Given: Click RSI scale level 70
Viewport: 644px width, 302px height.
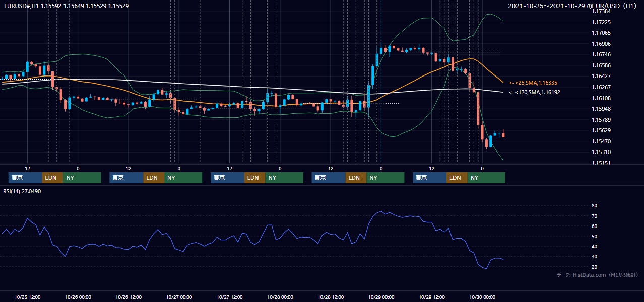Looking at the screenshot, I should click(594, 216).
